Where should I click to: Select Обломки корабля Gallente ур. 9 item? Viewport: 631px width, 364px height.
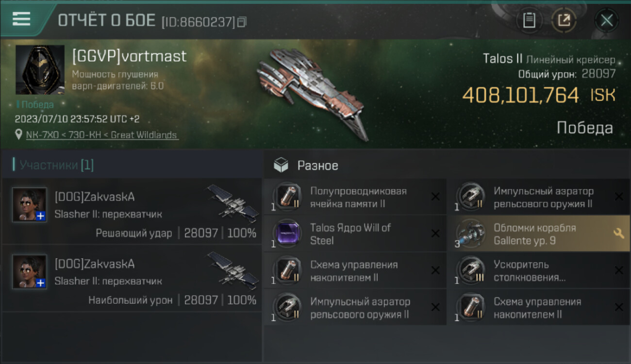point(538,234)
